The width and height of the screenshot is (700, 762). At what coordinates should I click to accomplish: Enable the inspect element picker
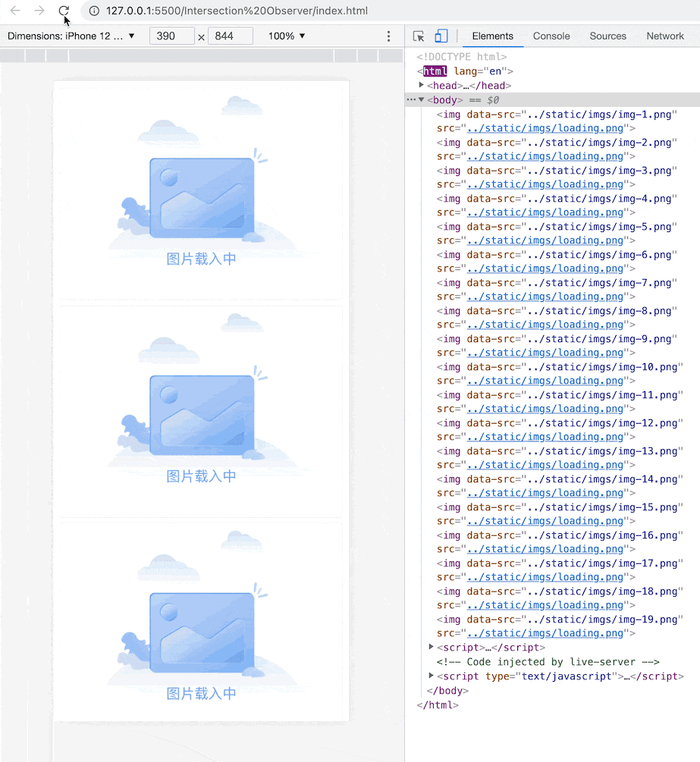pos(418,36)
